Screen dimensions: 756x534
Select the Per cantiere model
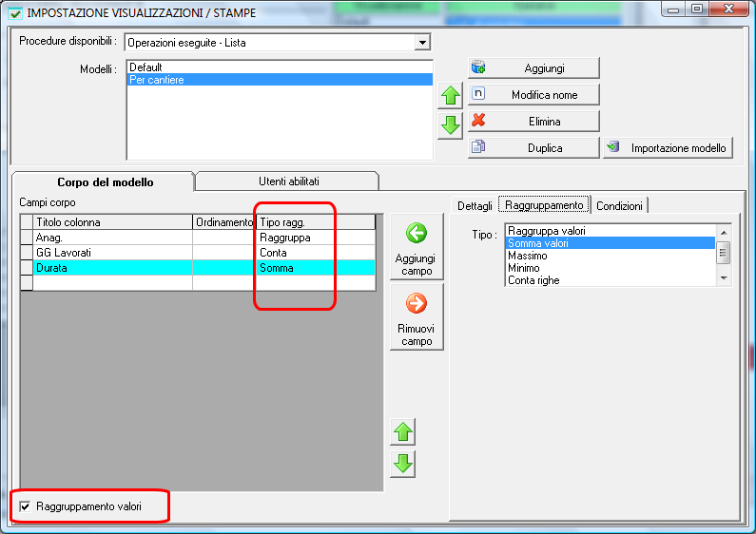(280, 80)
